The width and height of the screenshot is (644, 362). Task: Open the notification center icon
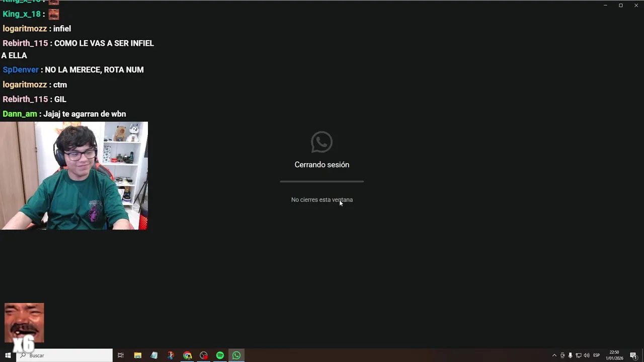click(x=633, y=355)
